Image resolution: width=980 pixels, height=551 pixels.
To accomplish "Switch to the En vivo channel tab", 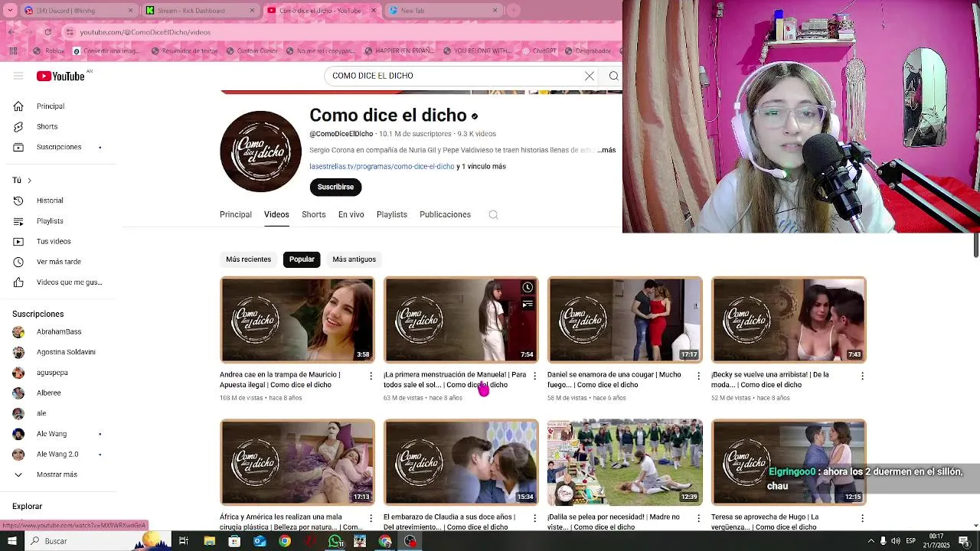I will 351,215.
